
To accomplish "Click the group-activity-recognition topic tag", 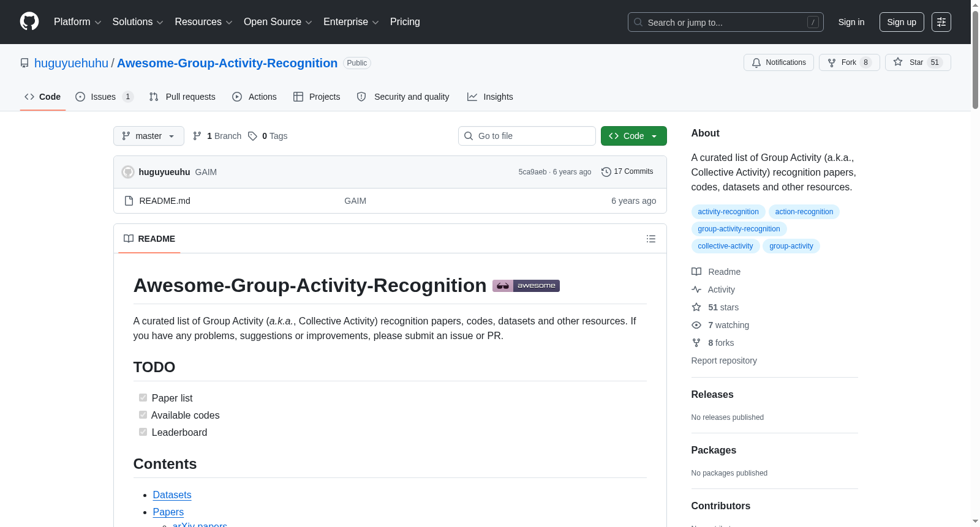I will pyautogui.click(x=739, y=229).
